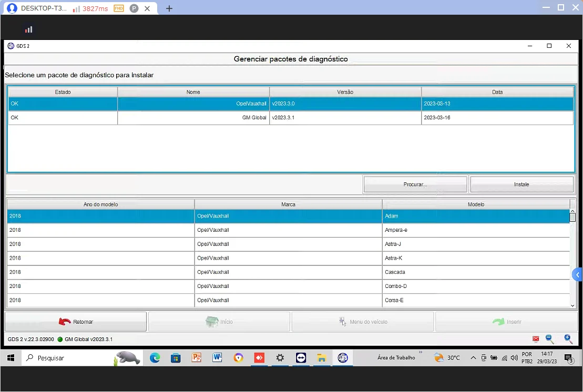Click the red mail icon in status bar
The height and width of the screenshot is (392, 583).
(536, 339)
